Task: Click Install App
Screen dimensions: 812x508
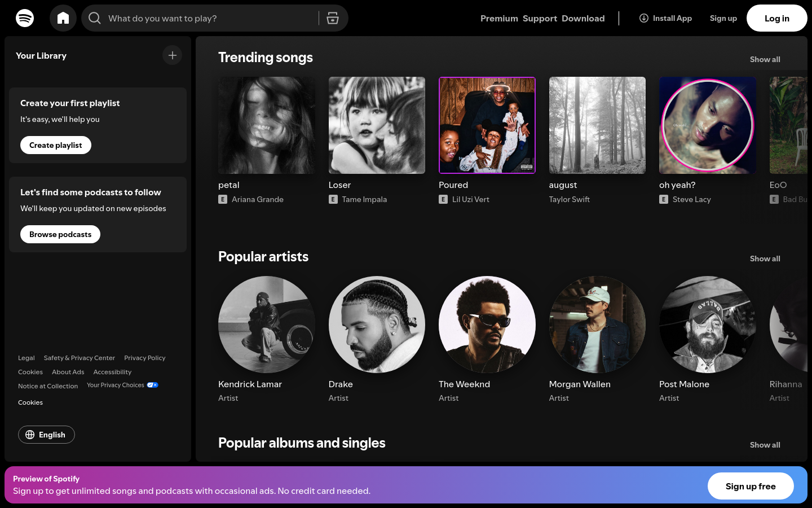Action: click(665, 18)
